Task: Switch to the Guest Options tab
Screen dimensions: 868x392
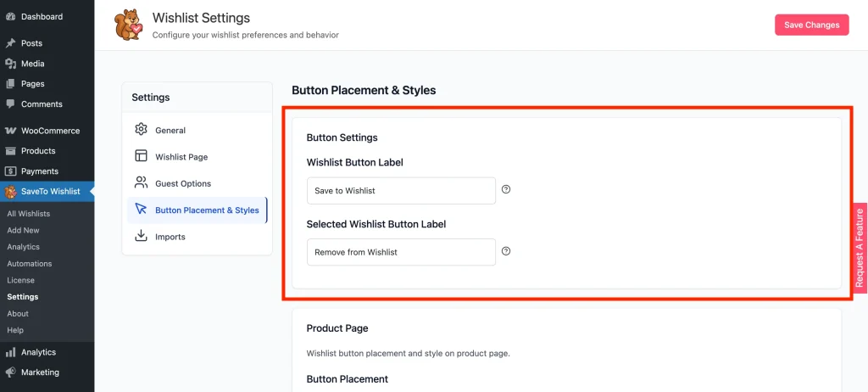Action: click(x=197, y=183)
